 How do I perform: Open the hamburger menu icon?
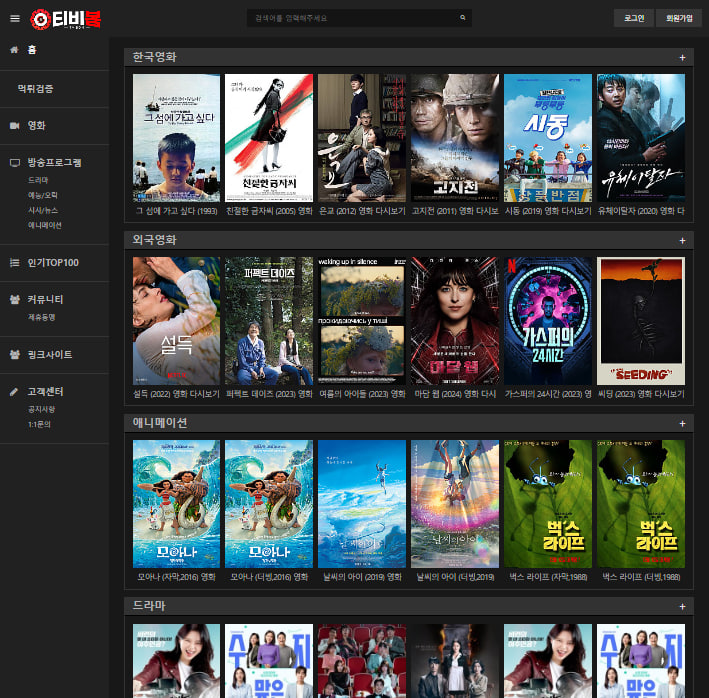point(15,19)
